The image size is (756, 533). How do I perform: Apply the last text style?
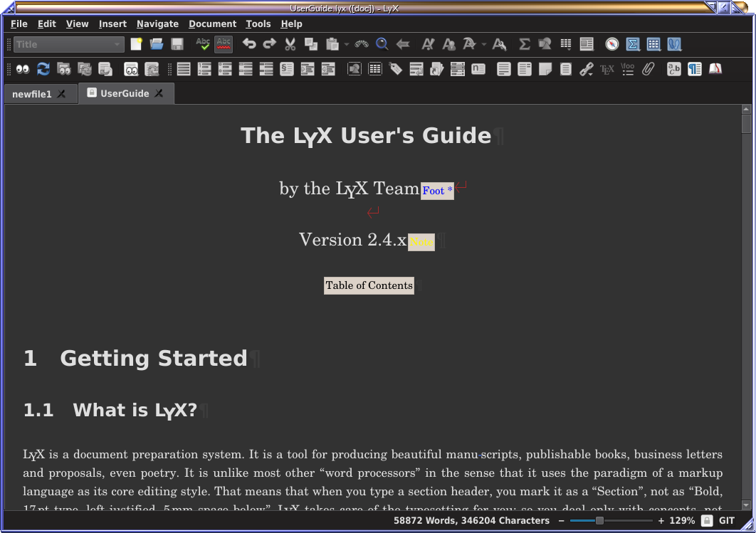pyautogui.click(x=469, y=44)
